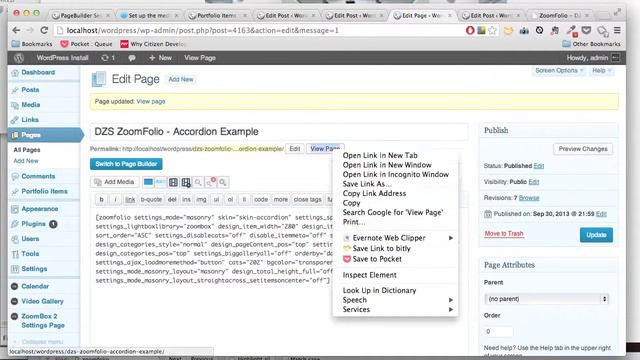Screen dimensions: 640x360
Task: Open Video Gallery in the sidebar
Action: tap(42, 301)
